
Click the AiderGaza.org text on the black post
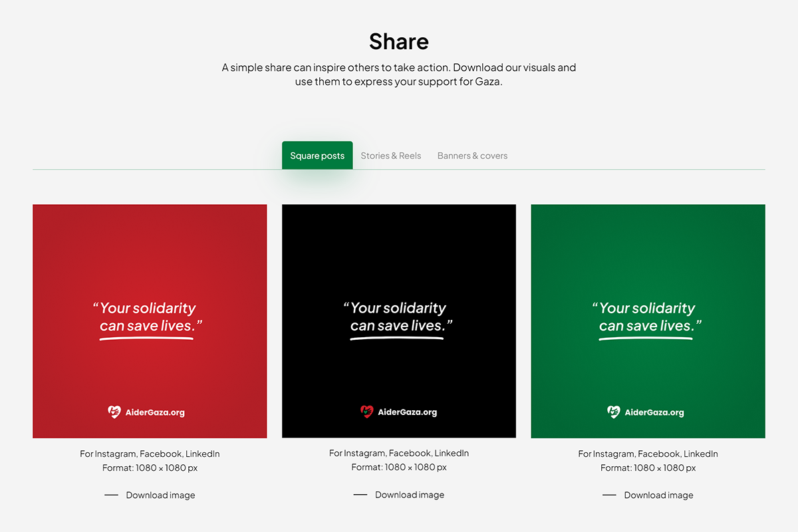click(407, 412)
